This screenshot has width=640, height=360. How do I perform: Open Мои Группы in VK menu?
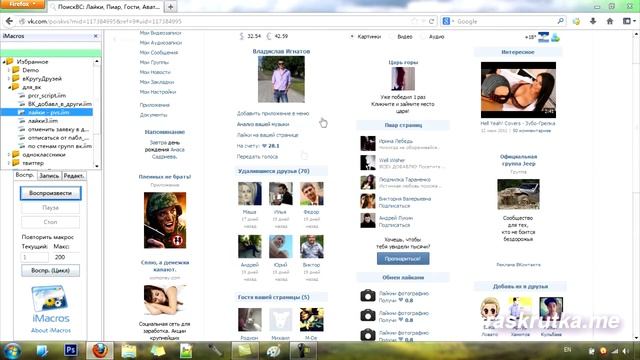(154, 62)
